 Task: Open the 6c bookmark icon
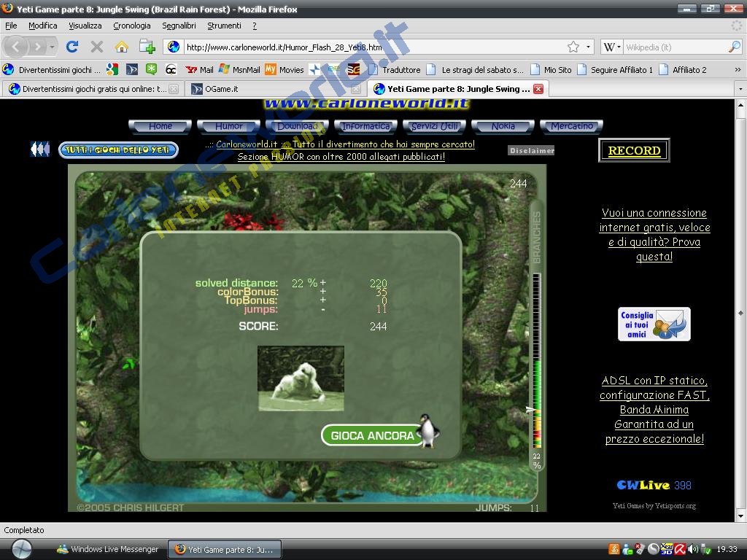coord(171,69)
